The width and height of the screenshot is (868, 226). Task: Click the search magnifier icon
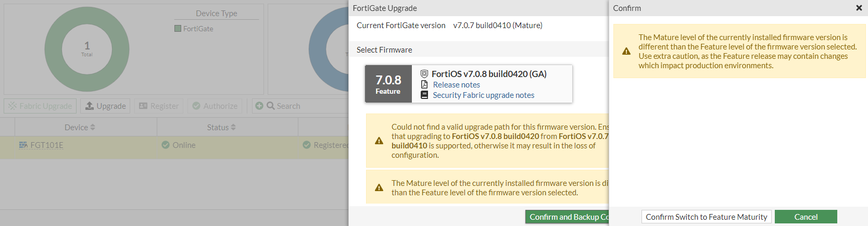pyautogui.click(x=271, y=106)
